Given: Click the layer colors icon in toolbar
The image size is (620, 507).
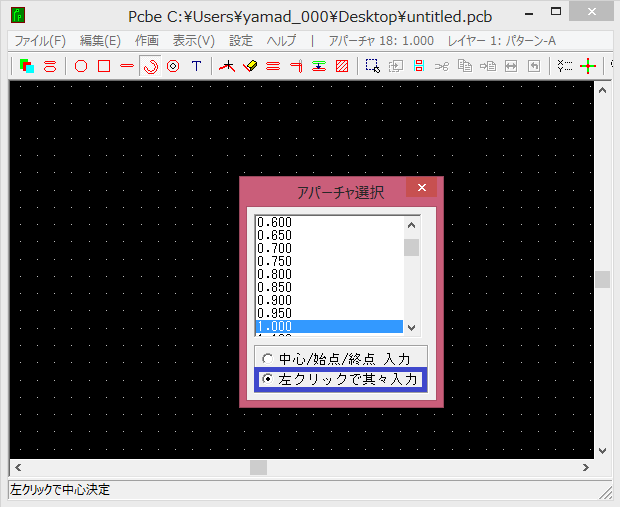Looking at the screenshot, I should (x=26, y=66).
